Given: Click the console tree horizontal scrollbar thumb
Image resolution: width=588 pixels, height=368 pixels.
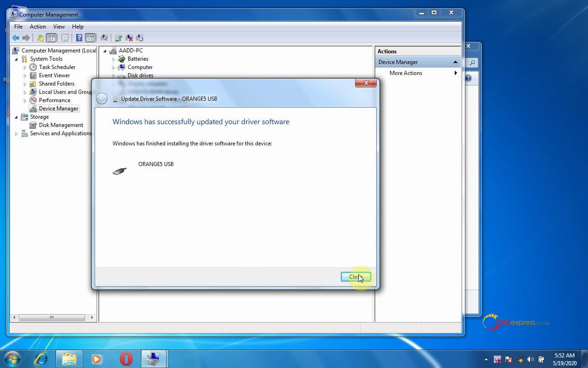Looking at the screenshot, I should coord(51,317).
